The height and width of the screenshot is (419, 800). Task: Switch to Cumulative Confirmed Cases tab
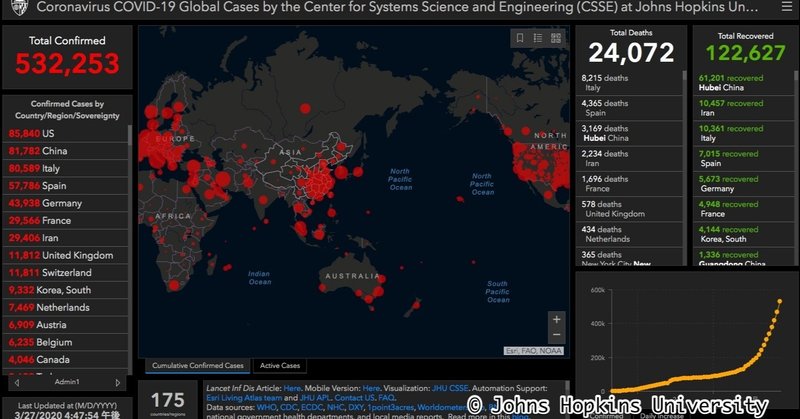tap(197, 365)
